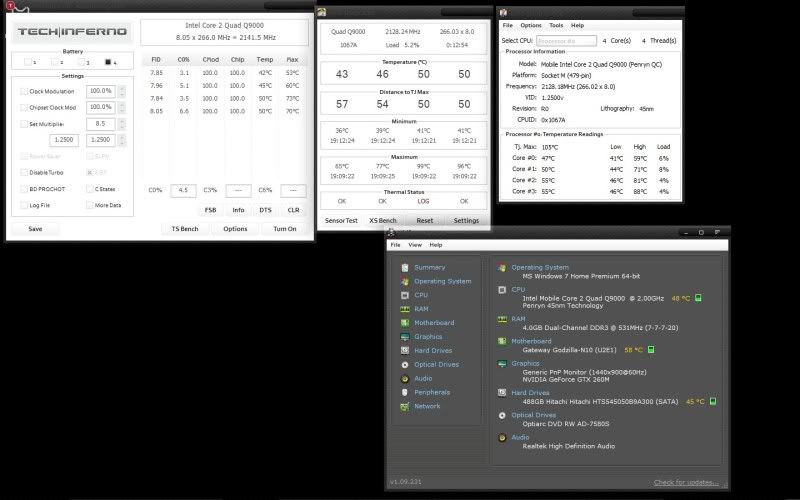Open View menu in Speccy
800x500 pixels.
click(x=415, y=245)
